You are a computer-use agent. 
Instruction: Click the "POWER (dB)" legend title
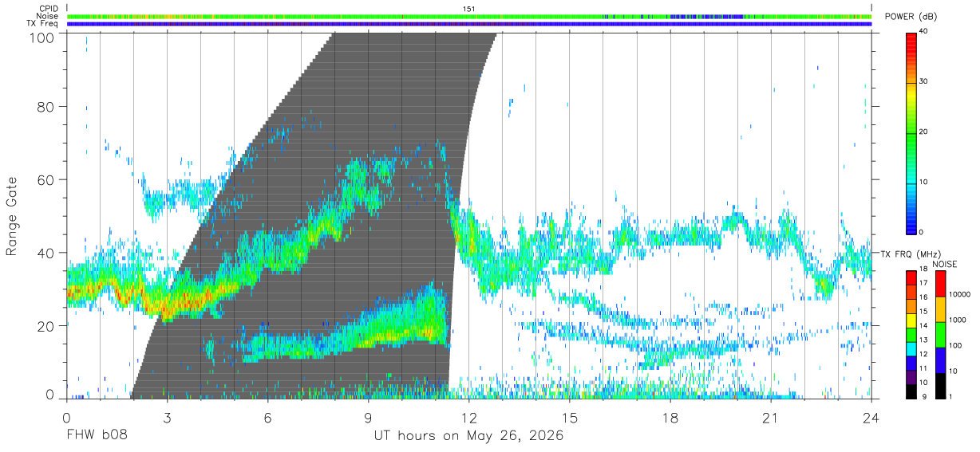[911, 17]
